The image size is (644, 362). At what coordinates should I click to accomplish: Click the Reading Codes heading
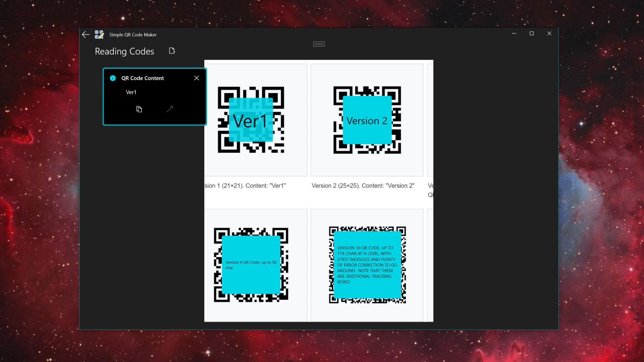(124, 51)
